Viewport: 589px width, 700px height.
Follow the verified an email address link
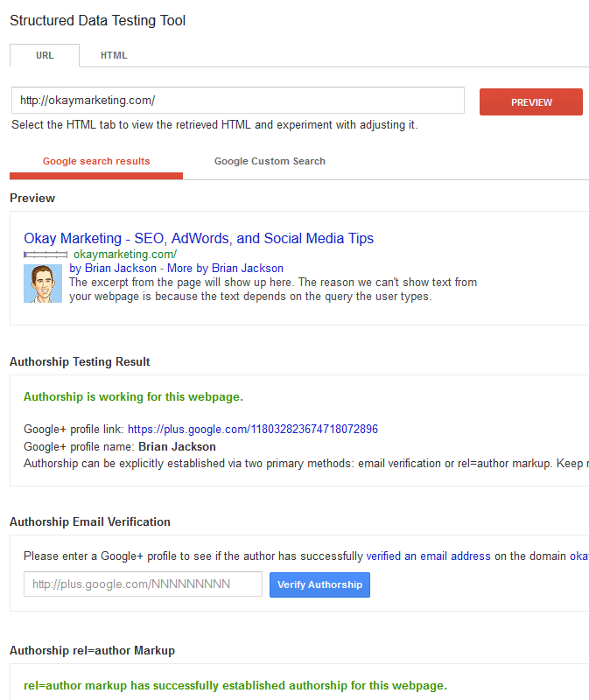tap(428, 556)
